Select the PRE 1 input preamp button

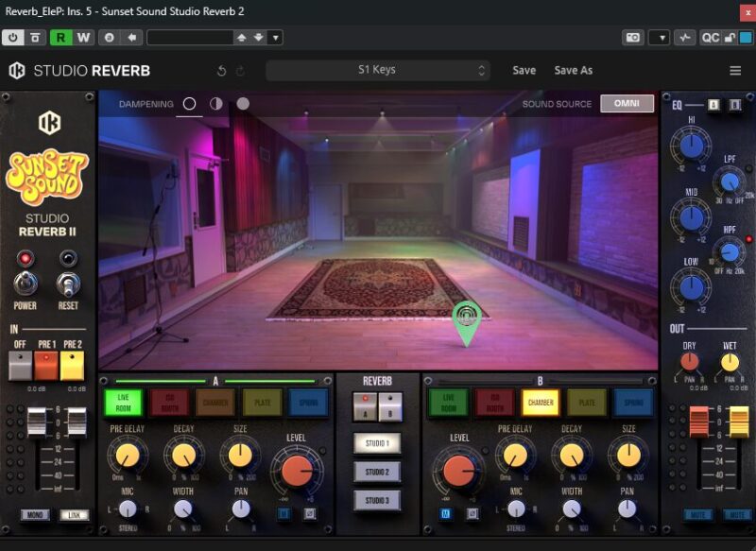(46, 366)
